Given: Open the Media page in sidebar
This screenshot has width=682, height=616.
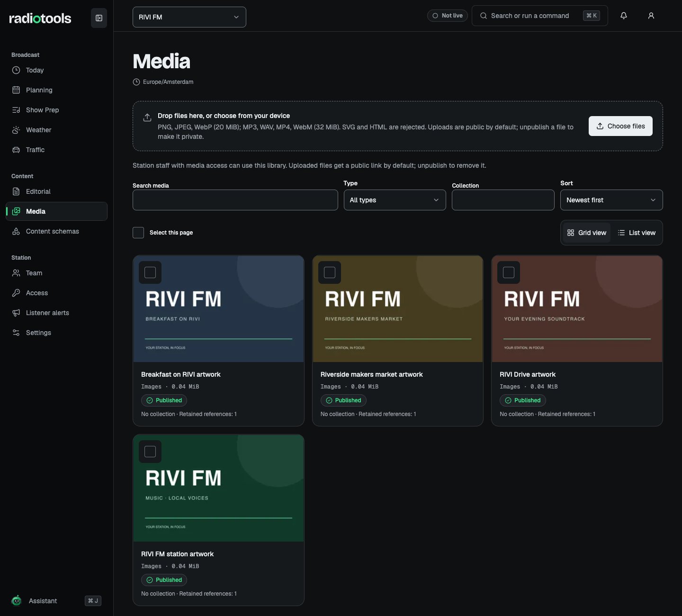Looking at the screenshot, I should click(57, 211).
